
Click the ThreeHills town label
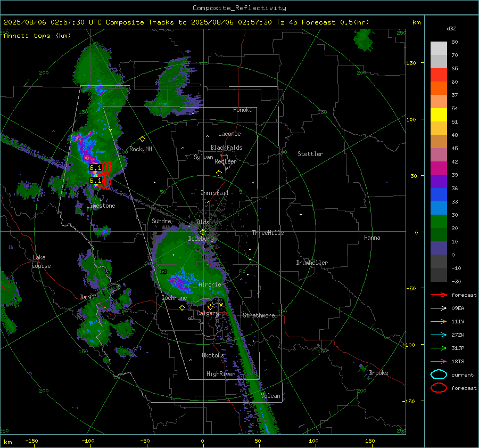[268, 233]
